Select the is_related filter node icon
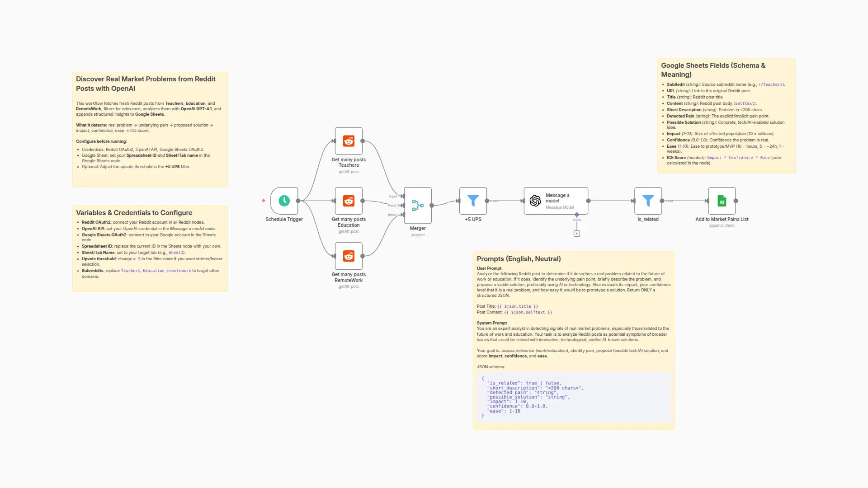 tap(647, 201)
